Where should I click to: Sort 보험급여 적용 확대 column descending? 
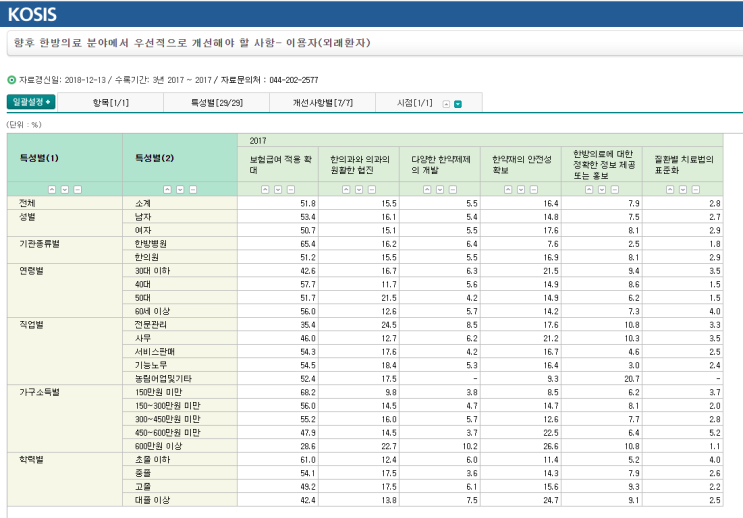278,190
